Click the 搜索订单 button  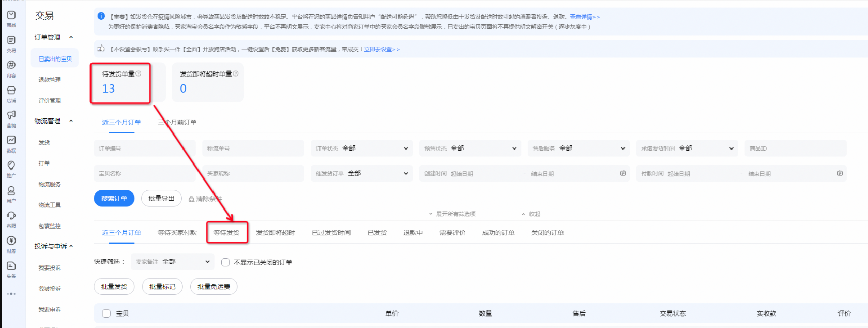[x=114, y=199]
